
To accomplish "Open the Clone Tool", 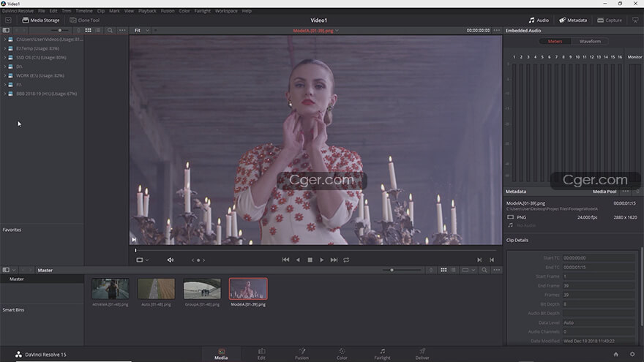I will 85,20.
